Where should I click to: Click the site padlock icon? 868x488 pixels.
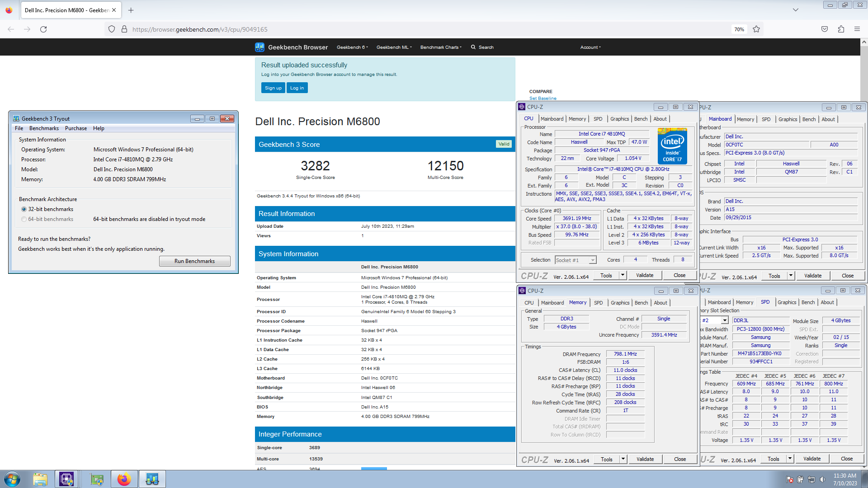(124, 29)
